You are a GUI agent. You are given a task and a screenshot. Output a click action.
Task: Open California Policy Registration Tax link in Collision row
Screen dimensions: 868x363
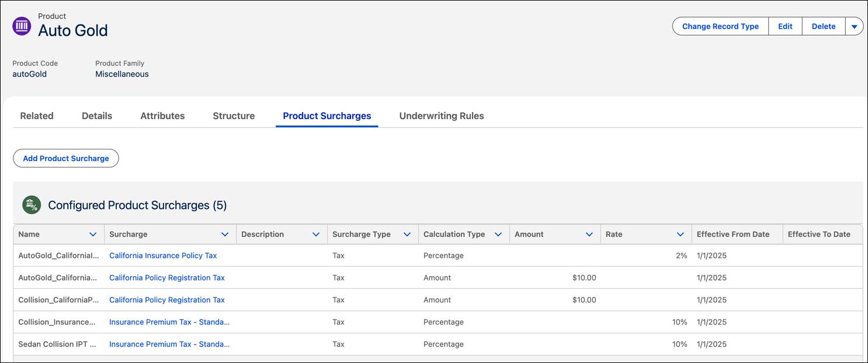[167, 300]
